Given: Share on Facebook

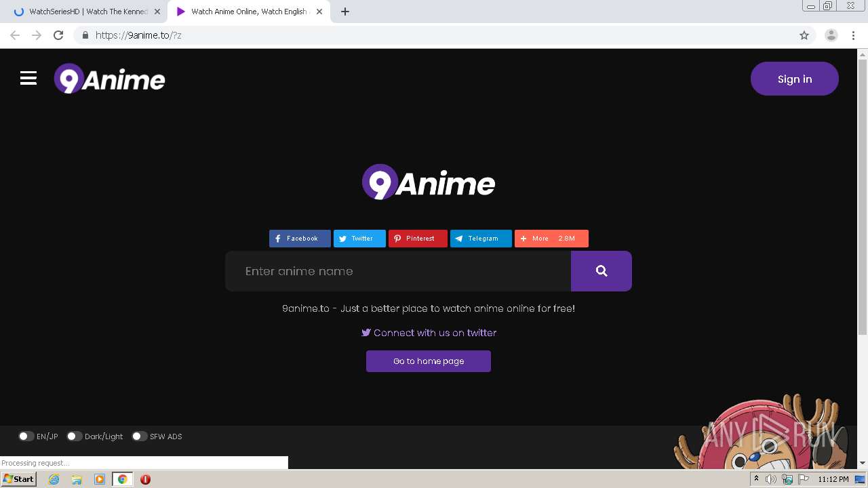Looking at the screenshot, I should [x=300, y=239].
